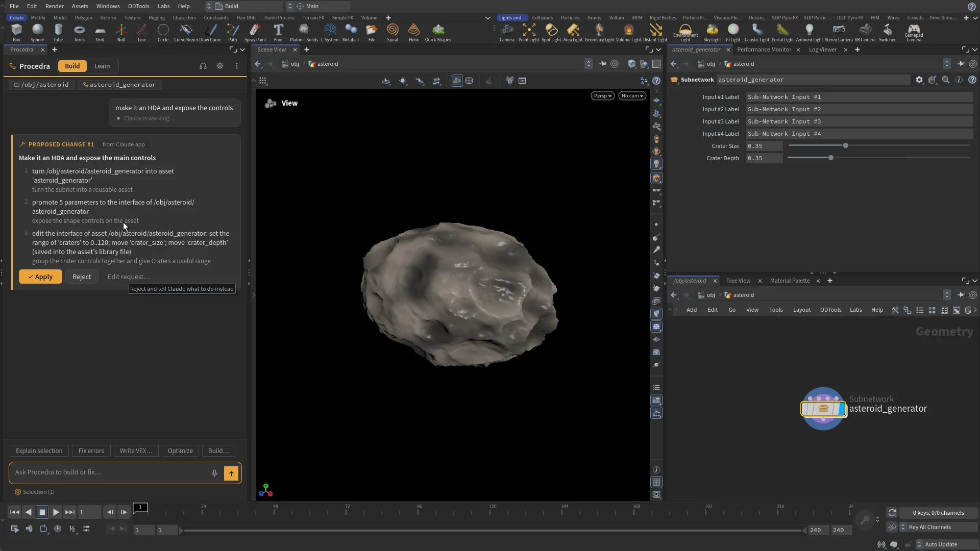Open the Material Palette tab
Image resolution: width=980 pixels, height=551 pixels.
coord(790,281)
